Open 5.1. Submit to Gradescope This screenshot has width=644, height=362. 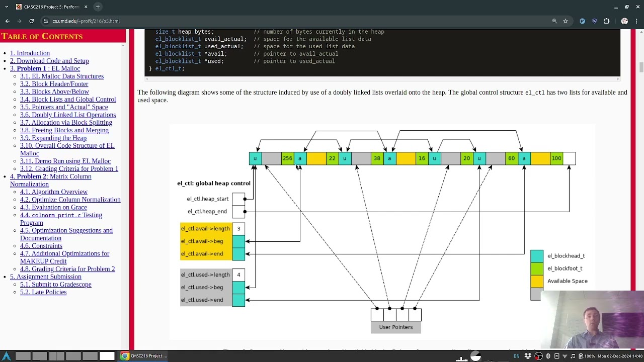56,285
